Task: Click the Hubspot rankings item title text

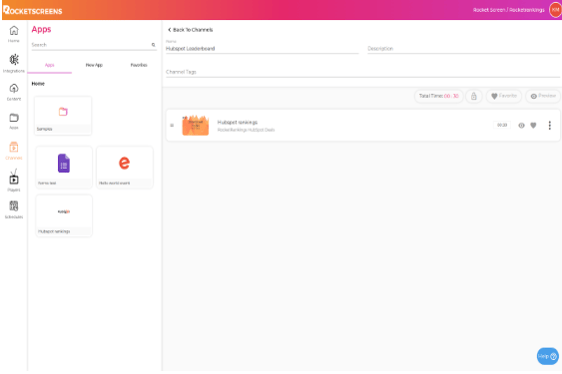Action: tap(237, 122)
